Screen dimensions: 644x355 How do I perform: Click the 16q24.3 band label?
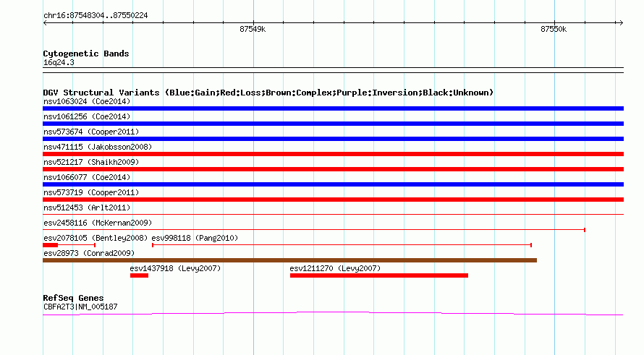point(59,62)
